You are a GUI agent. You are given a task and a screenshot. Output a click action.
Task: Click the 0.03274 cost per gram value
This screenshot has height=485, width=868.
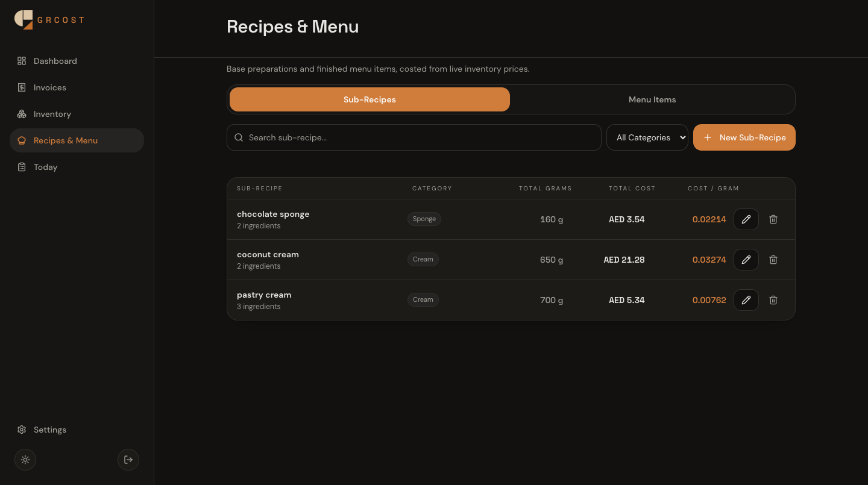709,260
